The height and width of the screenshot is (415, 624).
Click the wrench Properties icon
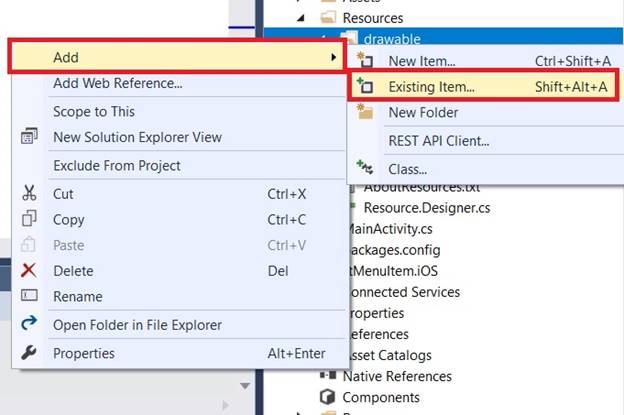click(x=29, y=352)
